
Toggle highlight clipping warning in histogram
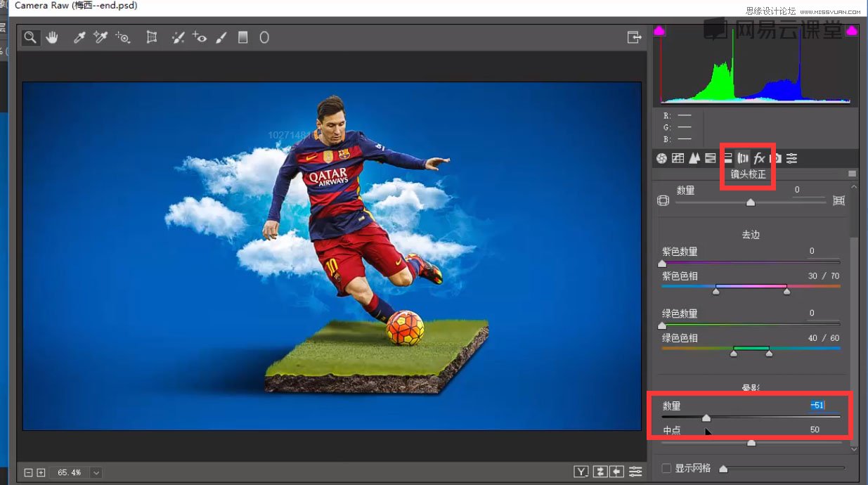(x=852, y=31)
